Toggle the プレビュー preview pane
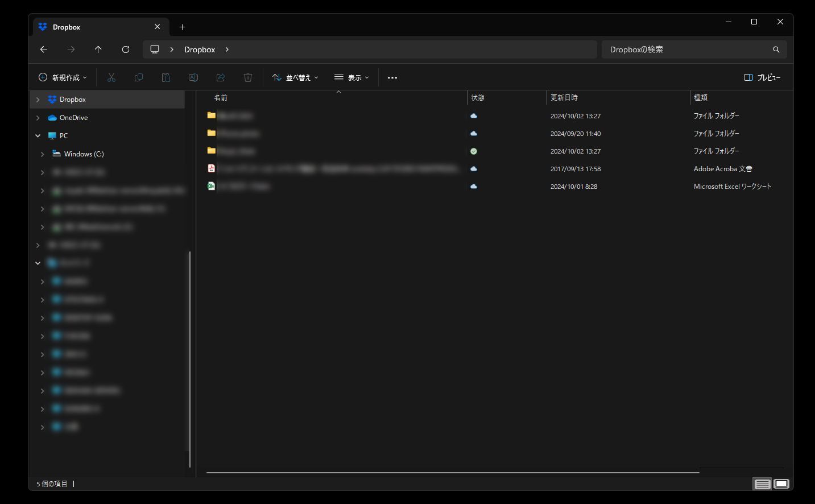 [762, 77]
